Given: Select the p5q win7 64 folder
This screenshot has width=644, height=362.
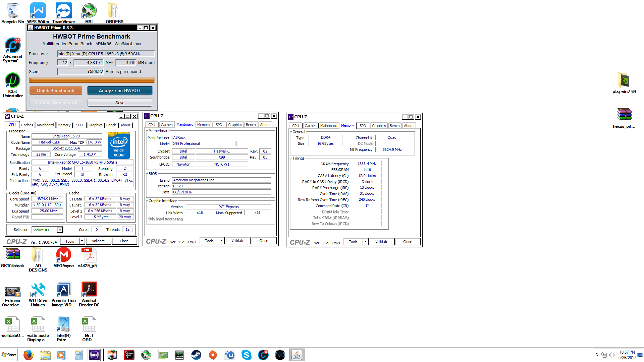Looking at the screenshot, I should pyautogui.click(x=624, y=83).
